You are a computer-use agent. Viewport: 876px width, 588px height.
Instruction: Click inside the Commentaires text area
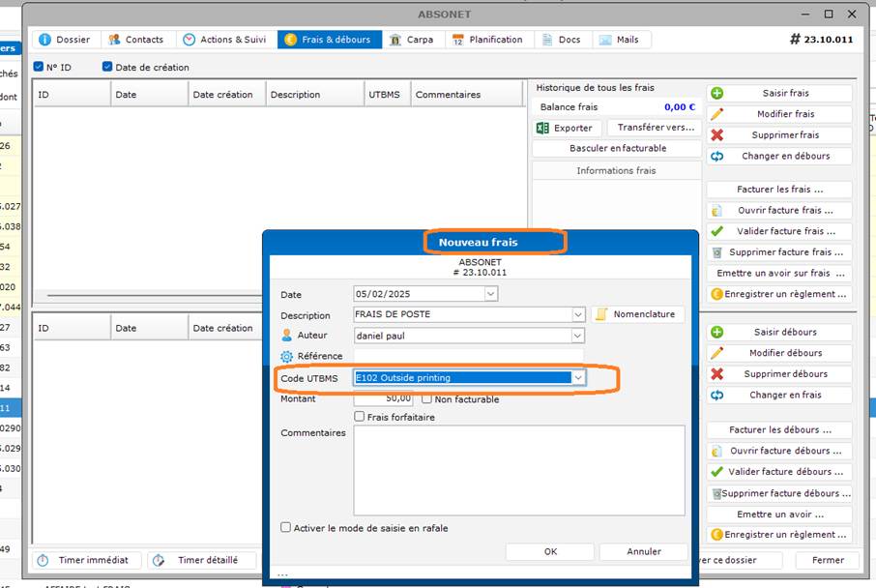point(518,468)
